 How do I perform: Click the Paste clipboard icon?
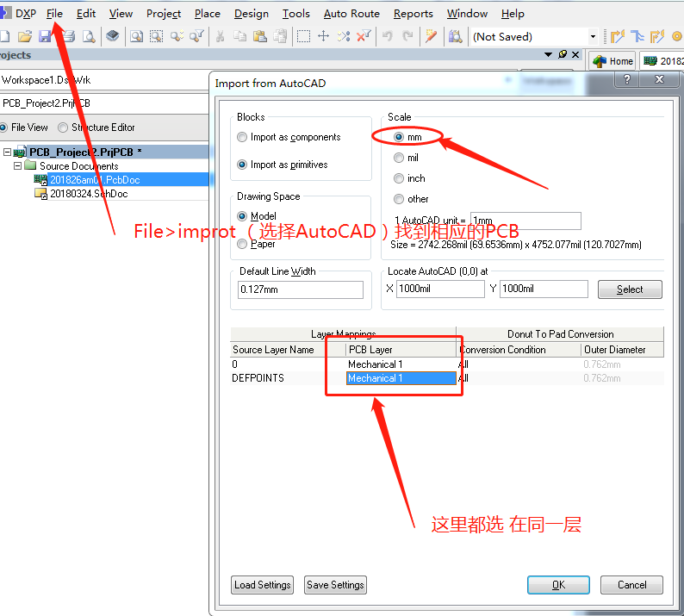click(x=260, y=36)
